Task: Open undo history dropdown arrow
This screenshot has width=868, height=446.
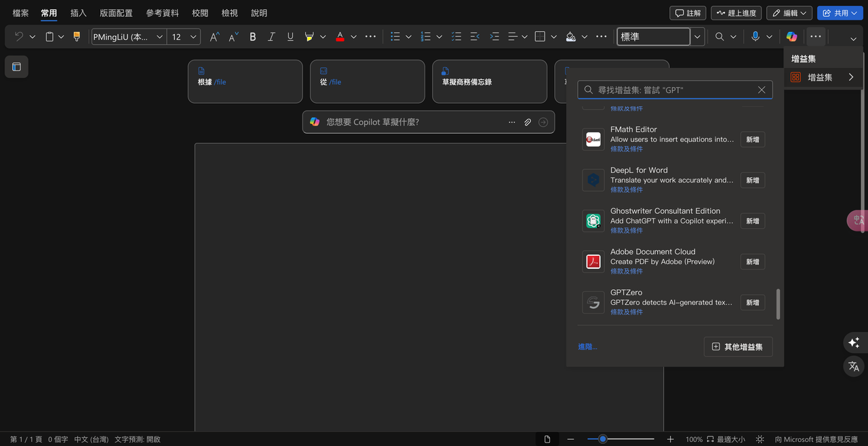Action: pyautogui.click(x=33, y=37)
